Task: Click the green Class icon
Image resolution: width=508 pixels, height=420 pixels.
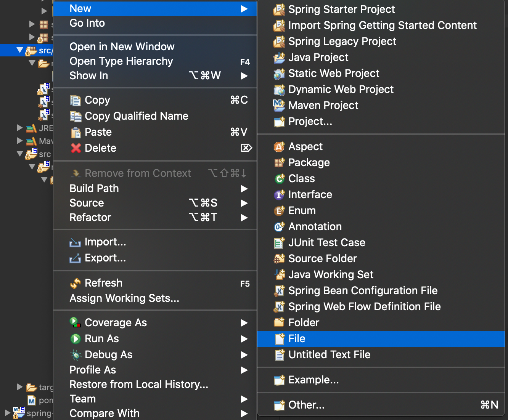Action: point(279,179)
